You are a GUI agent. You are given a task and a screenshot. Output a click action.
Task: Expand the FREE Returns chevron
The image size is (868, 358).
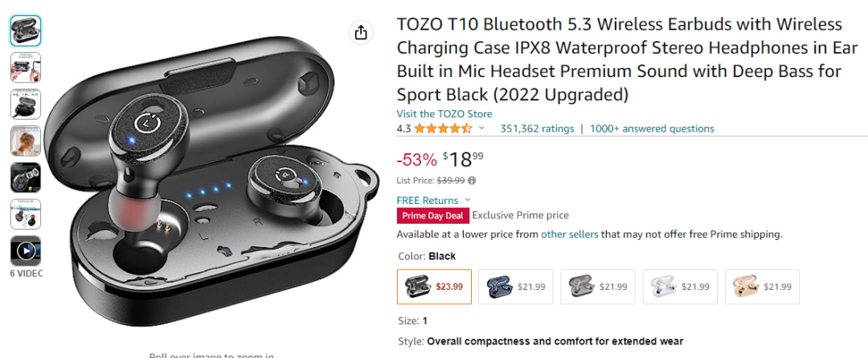click(x=468, y=200)
